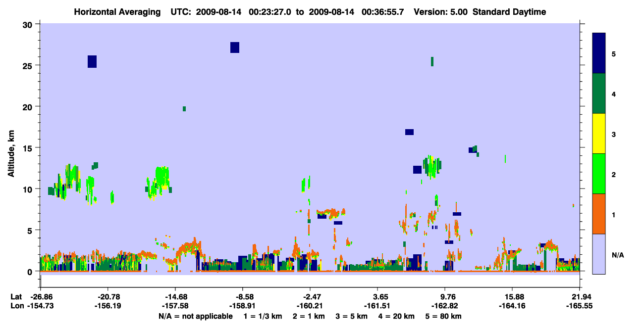The image size is (644, 330).
Task: Click the dark blue colorbar segment labeled 5
Action: pos(599,53)
